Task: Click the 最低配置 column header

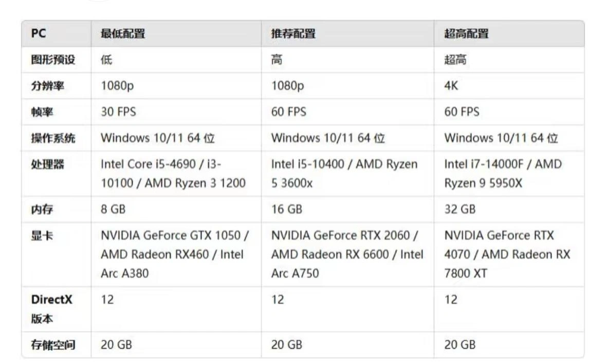Action: (123, 34)
